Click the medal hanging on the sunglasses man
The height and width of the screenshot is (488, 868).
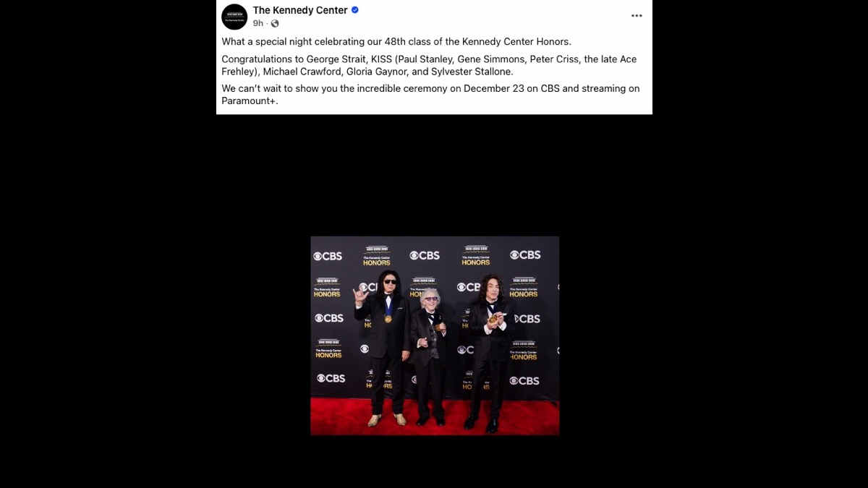click(x=388, y=318)
